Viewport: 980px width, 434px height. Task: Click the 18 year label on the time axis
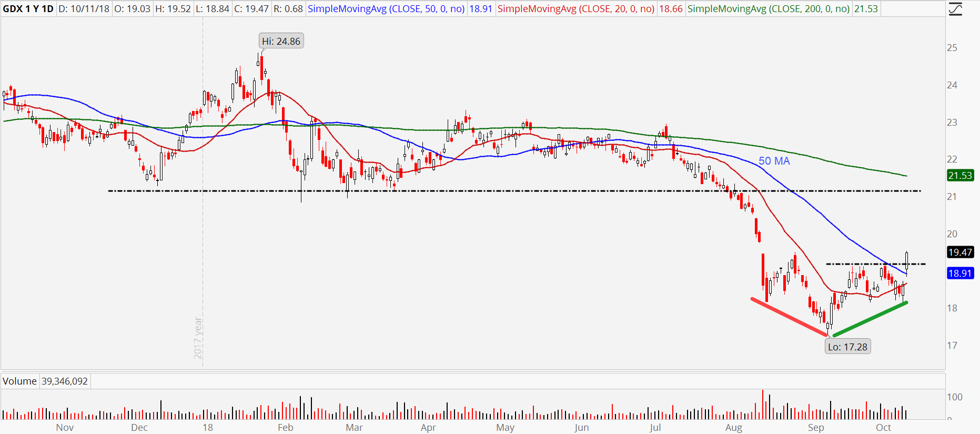208,428
